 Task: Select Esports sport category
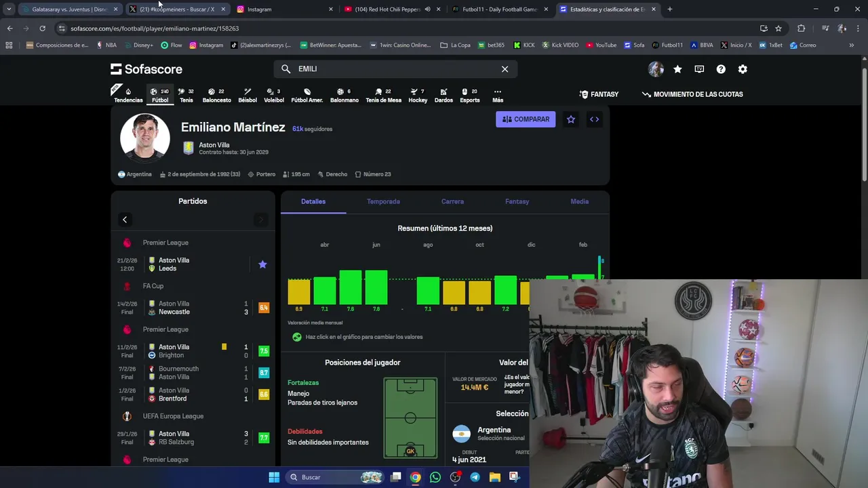click(470, 95)
